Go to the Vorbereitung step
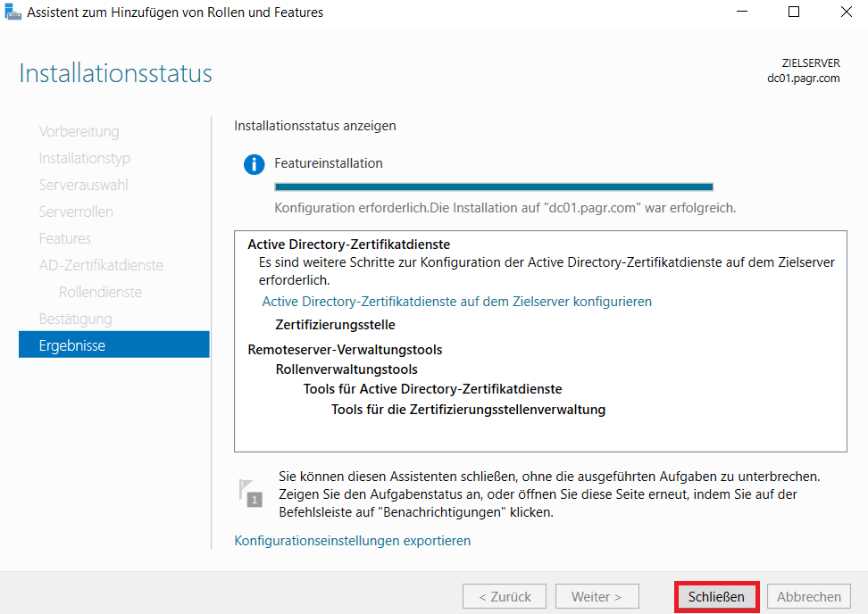868x614 pixels. click(79, 131)
